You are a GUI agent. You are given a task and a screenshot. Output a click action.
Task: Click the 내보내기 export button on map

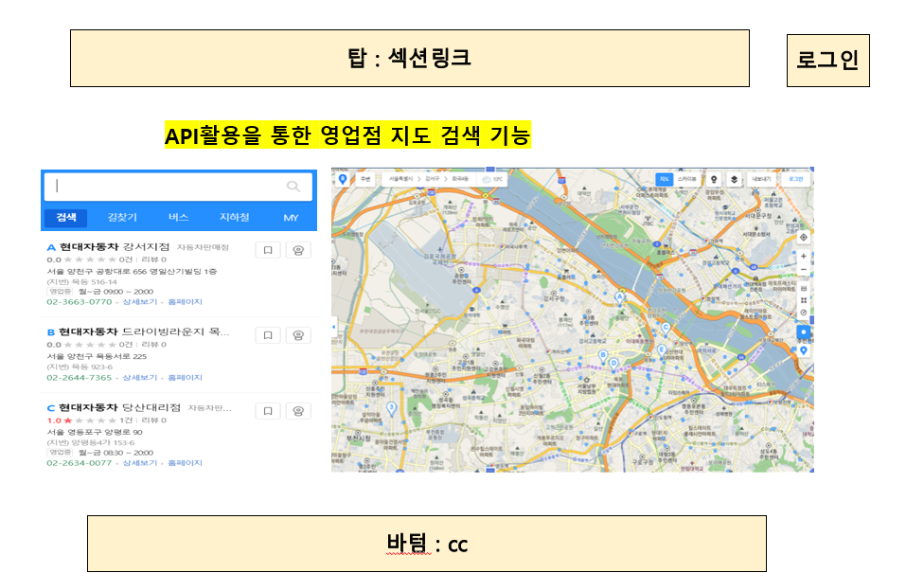761,179
